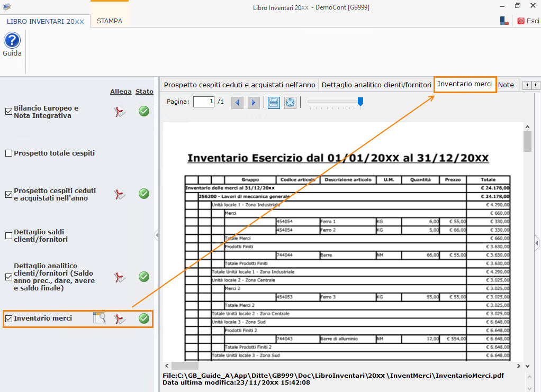The image size is (541, 392).
Task: Open the Note tab
Action: (x=506, y=85)
